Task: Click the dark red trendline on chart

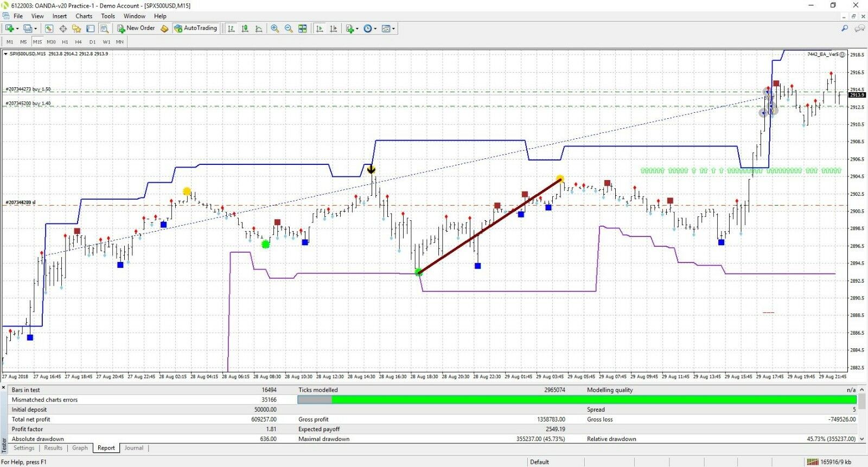Action: click(x=489, y=226)
